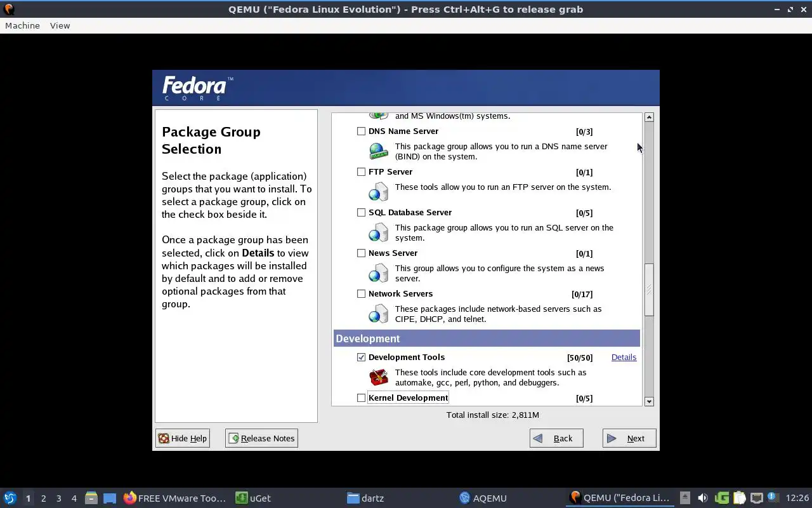
Task: Open the View menu
Action: 60,25
